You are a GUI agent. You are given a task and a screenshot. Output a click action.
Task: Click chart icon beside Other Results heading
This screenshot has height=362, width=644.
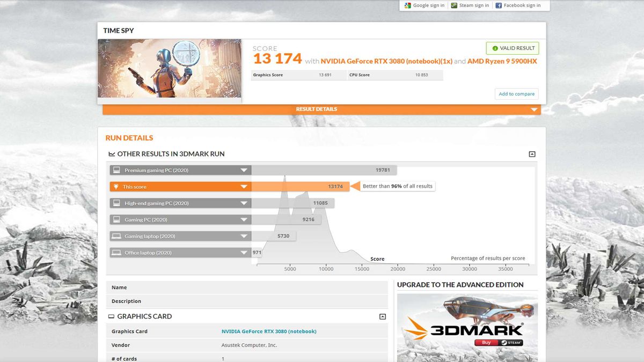112,154
